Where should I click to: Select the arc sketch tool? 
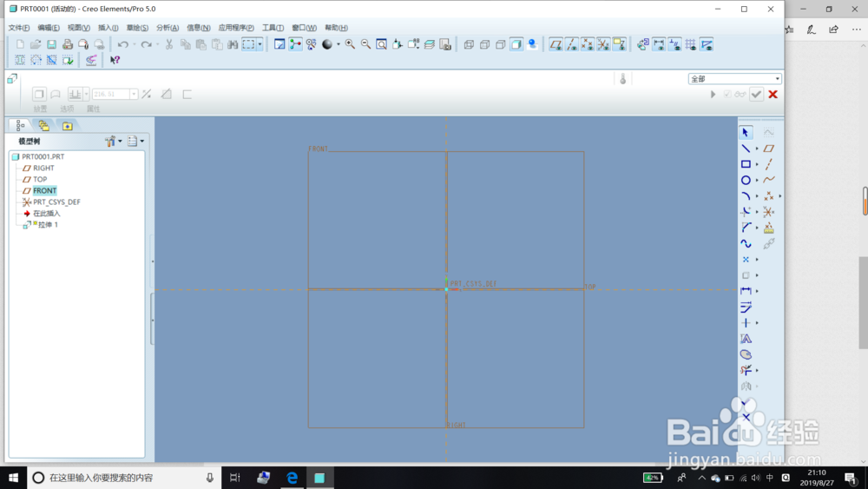pos(746,196)
